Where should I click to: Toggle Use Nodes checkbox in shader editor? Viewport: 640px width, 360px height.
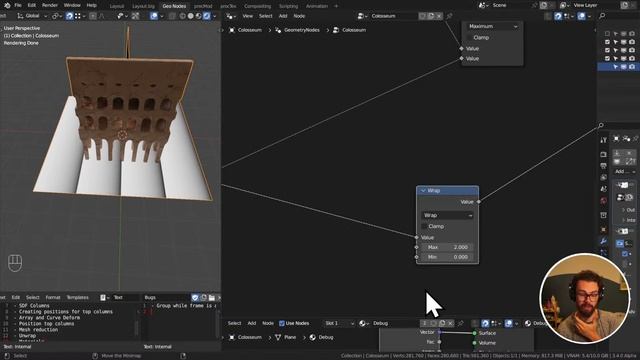[282, 323]
